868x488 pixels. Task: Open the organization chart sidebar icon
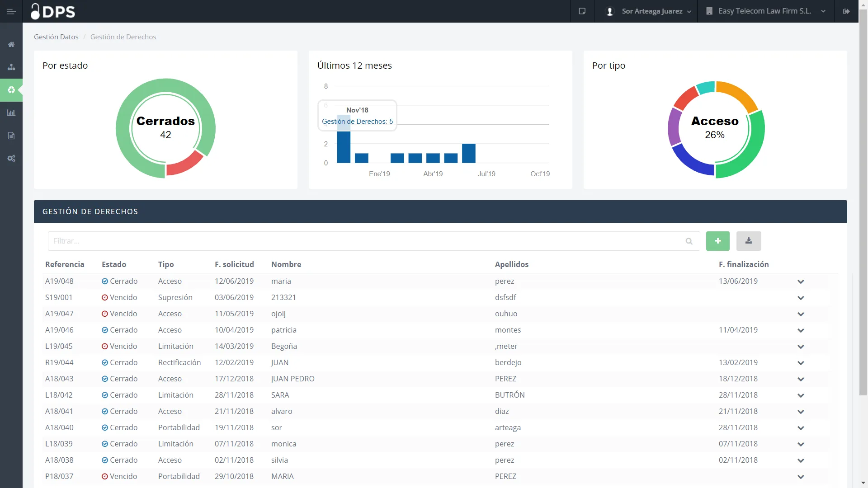pyautogui.click(x=11, y=67)
